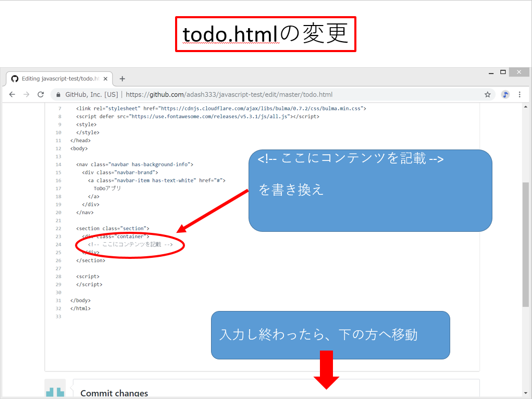This screenshot has height=399, width=532.
Task: Click the 入力し終わったら callout box
Action: (x=330, y=334)
